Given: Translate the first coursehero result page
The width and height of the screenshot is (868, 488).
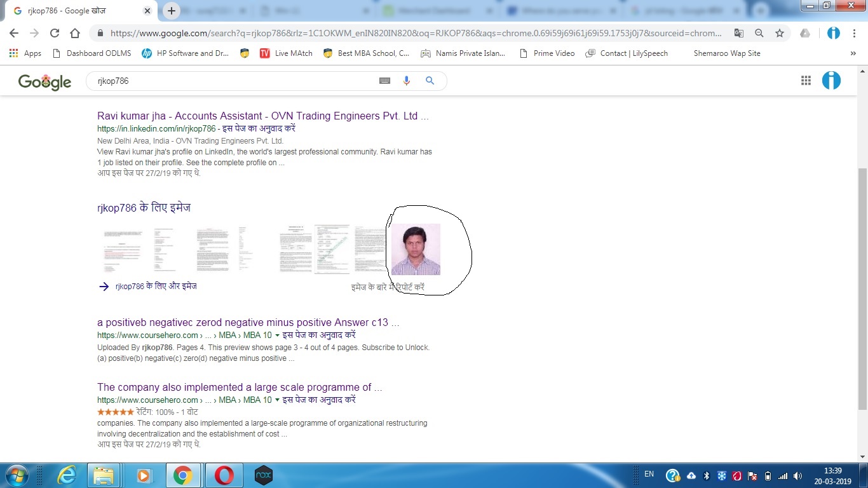Looking at the screenshot, I should [x=319, y=335].
